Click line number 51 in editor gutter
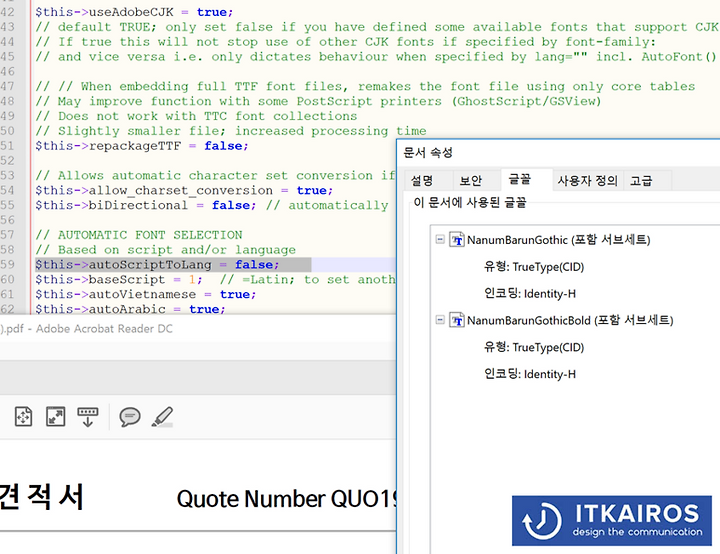 tap(7, 146)
